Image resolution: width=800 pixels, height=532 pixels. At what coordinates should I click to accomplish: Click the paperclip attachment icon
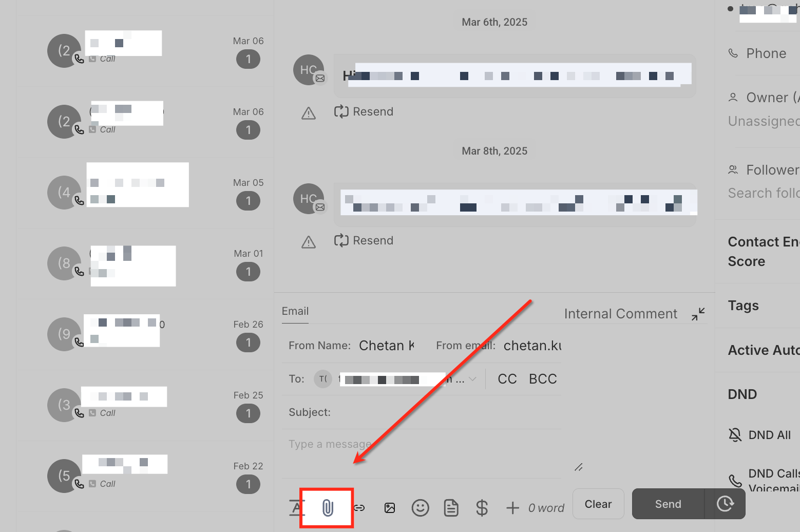click(328, 508)
